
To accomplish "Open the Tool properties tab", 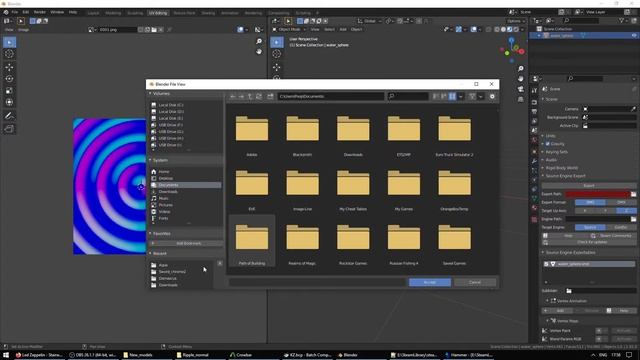I will [534, 91].
